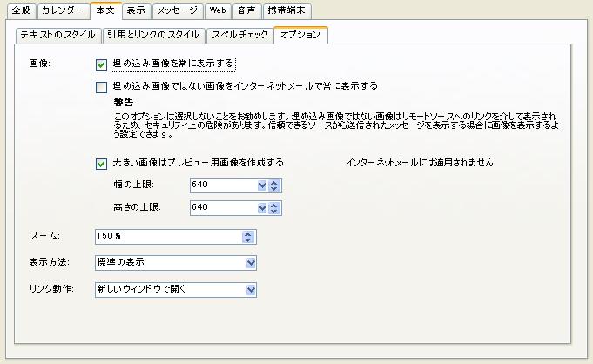Uncheck 埋め込み画像を常に表示する checkbox
This screenshot has height=364, width=593.
pos(101,64)
